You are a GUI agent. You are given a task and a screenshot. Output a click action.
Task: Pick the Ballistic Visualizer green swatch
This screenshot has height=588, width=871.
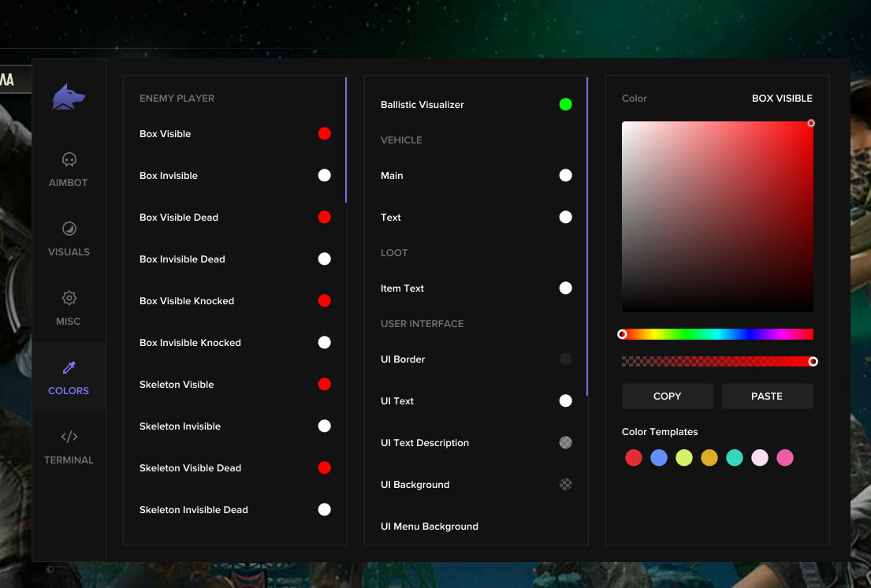pyautogui.click(x=565, y=104)
